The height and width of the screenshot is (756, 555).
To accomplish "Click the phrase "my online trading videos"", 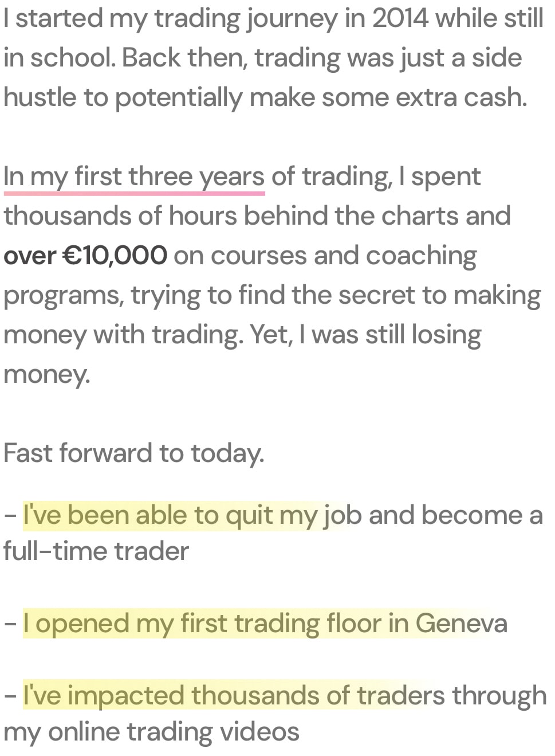I will (151, 733).
